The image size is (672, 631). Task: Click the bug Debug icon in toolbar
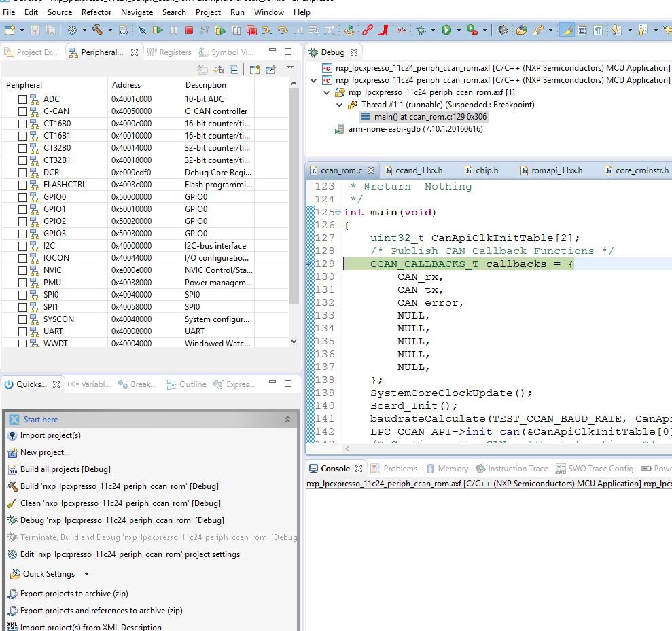(421, 30)
